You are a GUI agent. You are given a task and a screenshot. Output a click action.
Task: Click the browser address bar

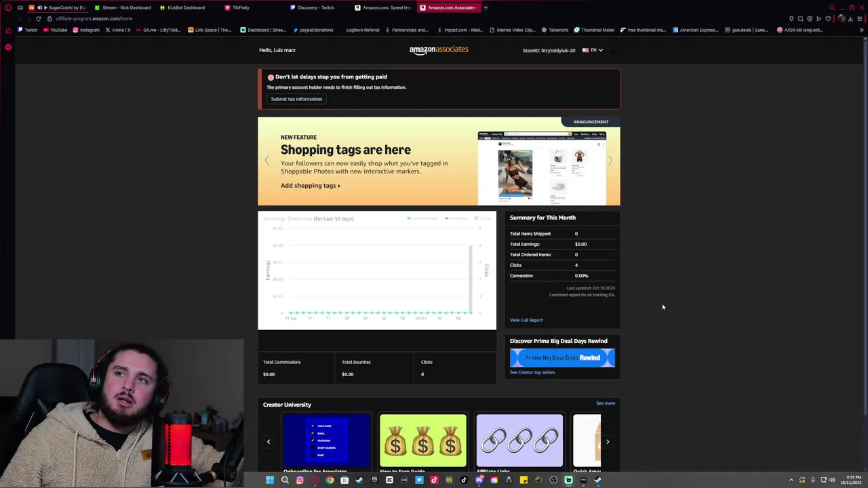[x=407, y=18]
